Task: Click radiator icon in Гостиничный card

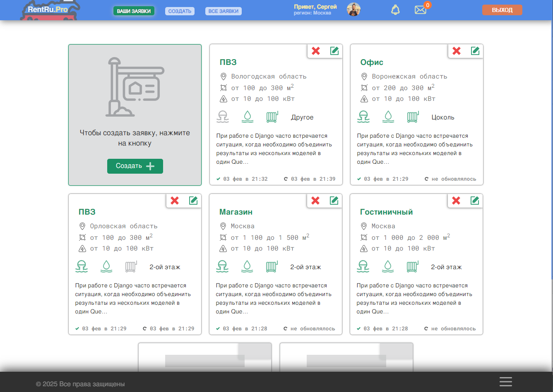Action: pos(412,267)
